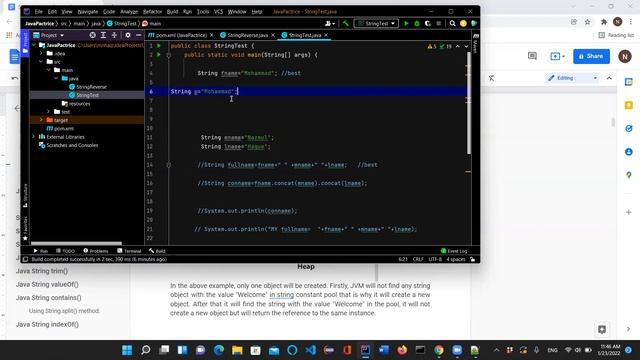Toggle the Structure side tool window

(25, 196)
